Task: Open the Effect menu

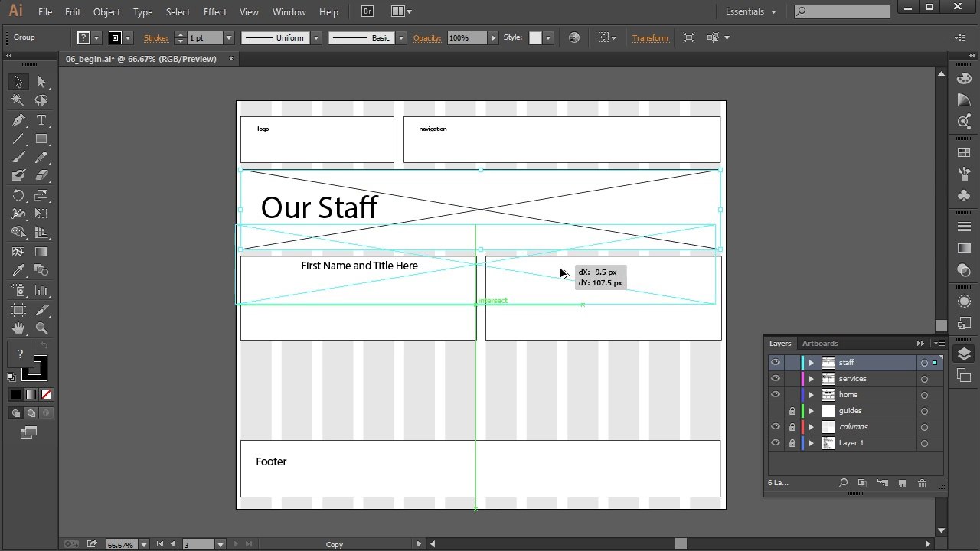Action: pyautogui.click(x=215, y=11)
